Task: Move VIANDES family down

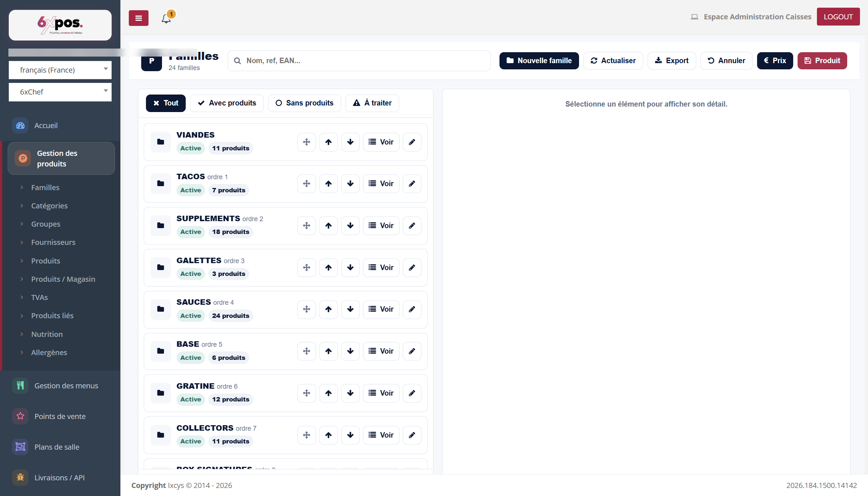Action: (x=350, y=142)
